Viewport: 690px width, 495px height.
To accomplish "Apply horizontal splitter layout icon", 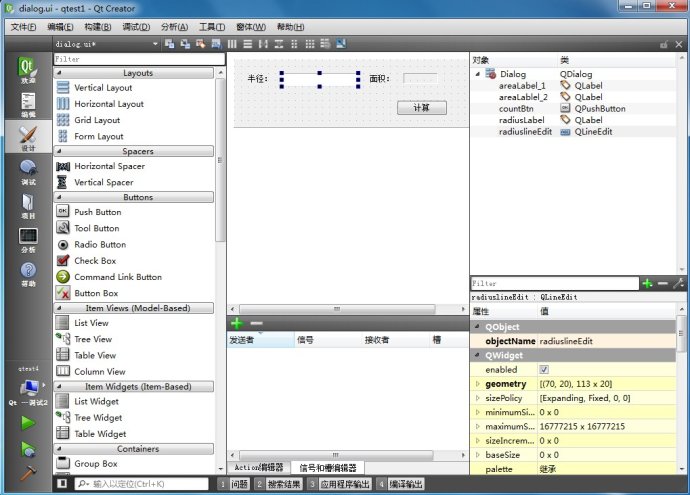I will [x=263, y=44].
